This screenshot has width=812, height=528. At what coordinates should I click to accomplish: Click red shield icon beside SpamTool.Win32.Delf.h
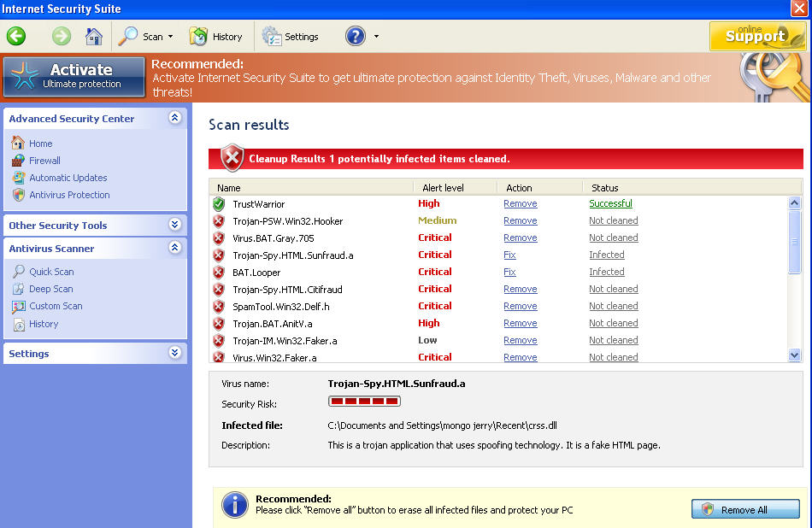pyautogui.click(x=219, y=307)
